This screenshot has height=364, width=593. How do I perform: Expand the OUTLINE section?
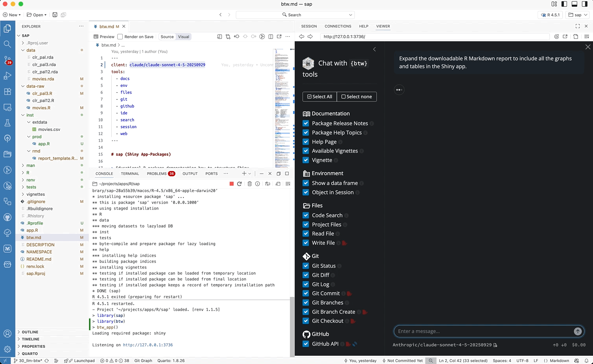[30, 332]
